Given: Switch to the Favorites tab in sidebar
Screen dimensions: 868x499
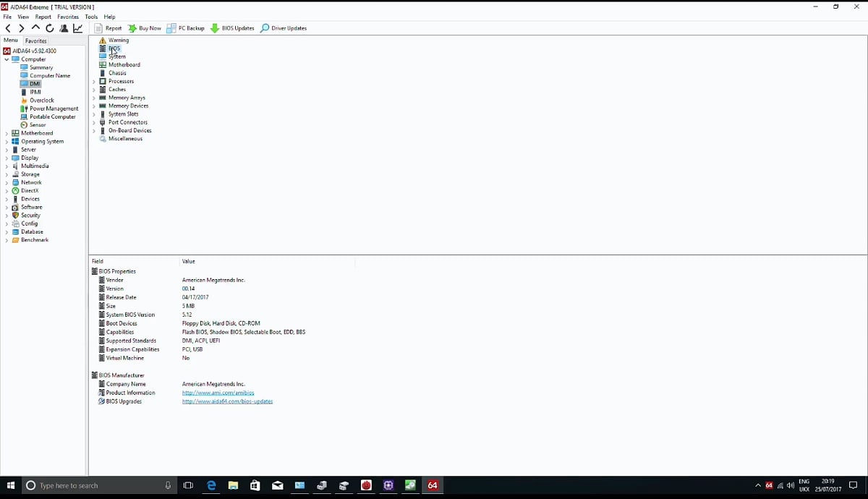Looking at the screenshot, I should (x=36, y=41).
